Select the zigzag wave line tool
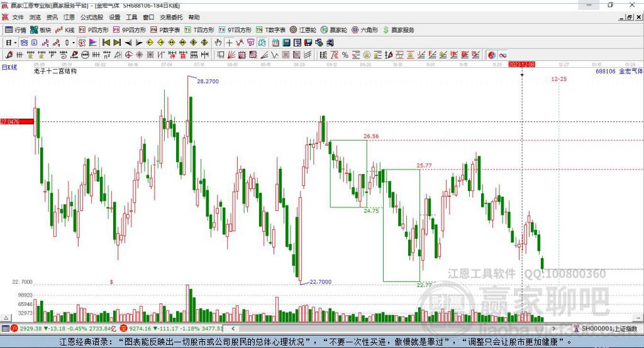This screenshot has width=644, height=348. (275, 55)
